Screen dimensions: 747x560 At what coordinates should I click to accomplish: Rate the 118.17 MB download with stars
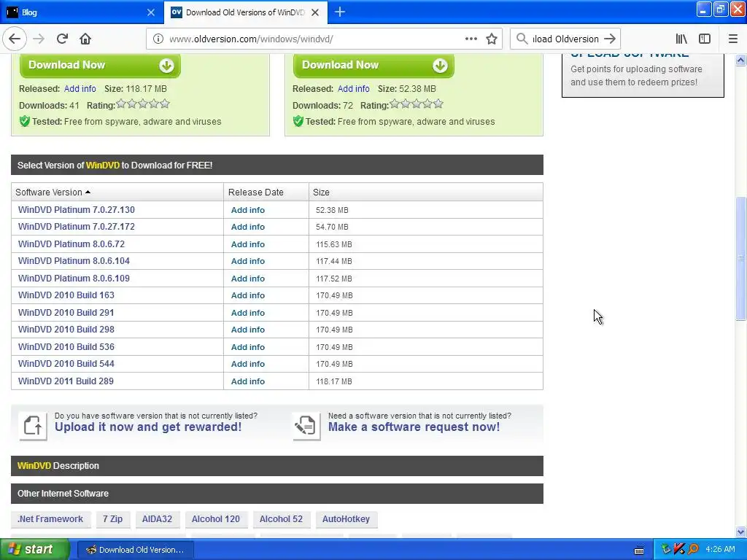pos(143,104)
